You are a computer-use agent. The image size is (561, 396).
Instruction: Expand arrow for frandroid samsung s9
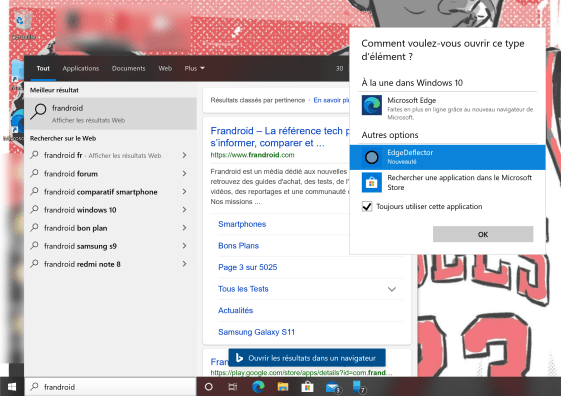click(x=184, y=246)
